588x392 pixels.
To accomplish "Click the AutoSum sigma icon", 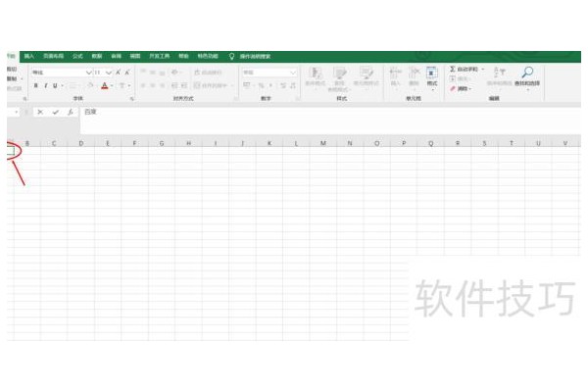I will (453, 69).
